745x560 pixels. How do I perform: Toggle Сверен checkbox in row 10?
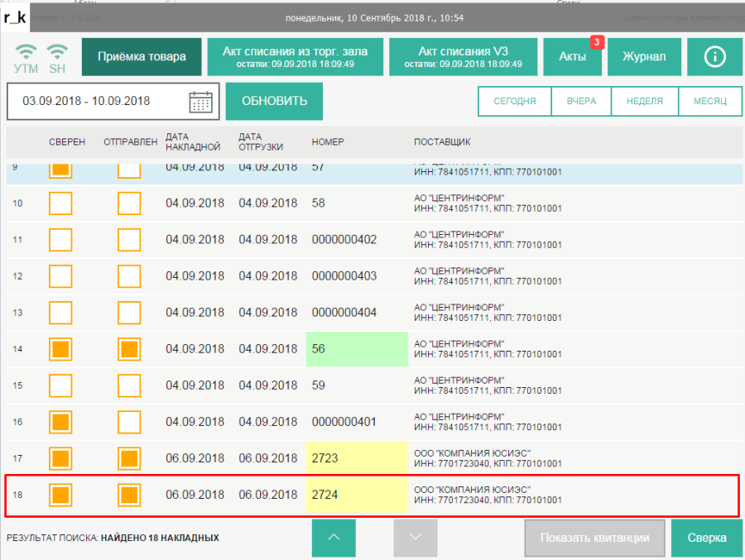60,203
